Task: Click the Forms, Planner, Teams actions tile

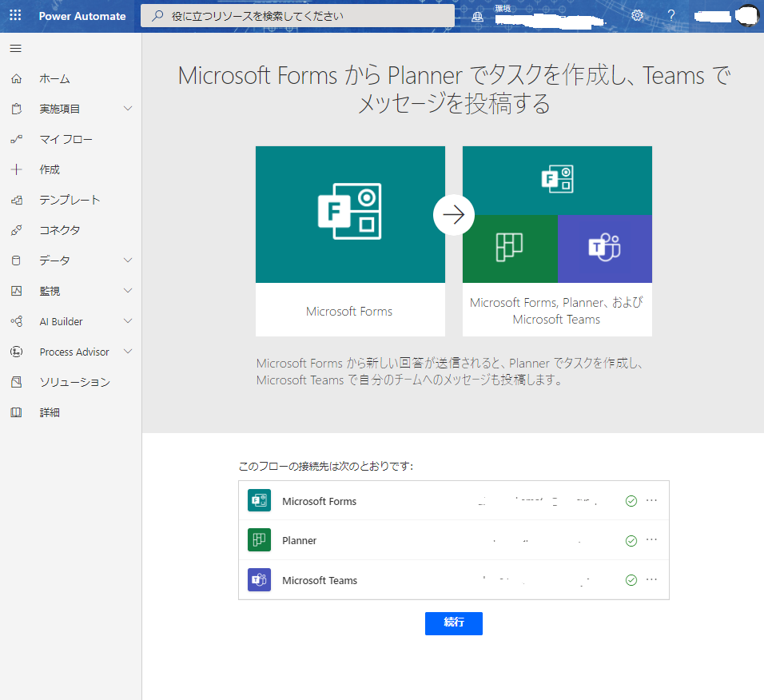Action: (557, 241)
